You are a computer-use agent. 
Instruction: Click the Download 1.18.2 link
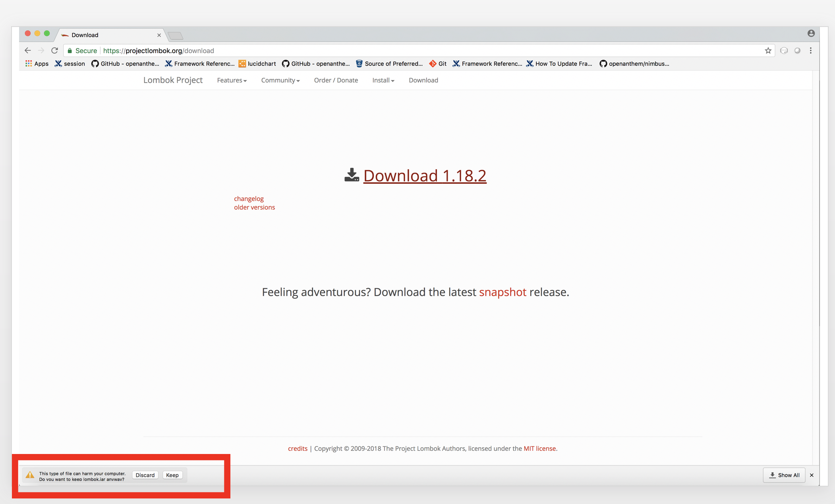[424, 175]
